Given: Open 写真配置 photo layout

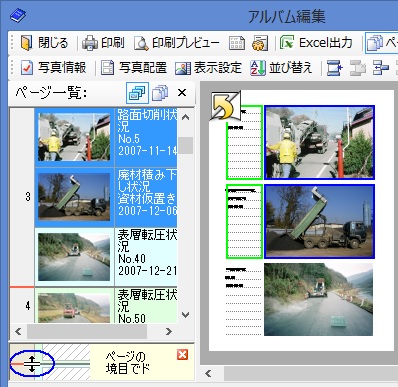Looking at the screenshot, I should [x=134, y=68].
